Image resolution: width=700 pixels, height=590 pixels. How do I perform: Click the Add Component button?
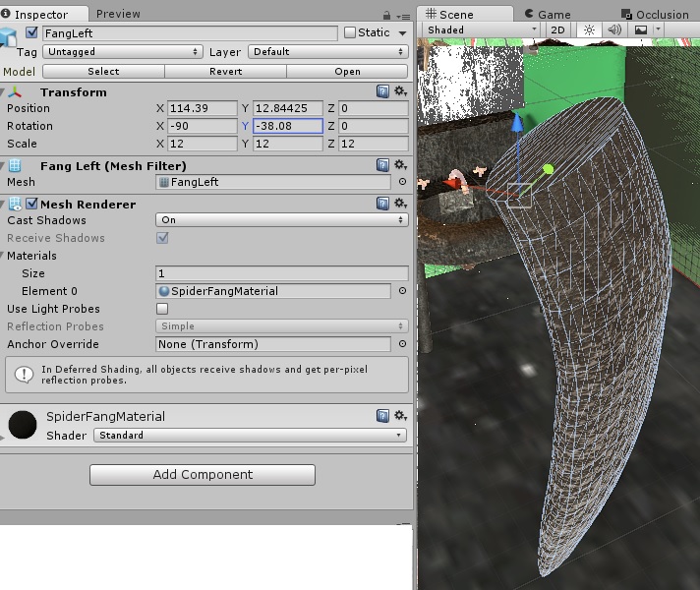tap(203, 475)
